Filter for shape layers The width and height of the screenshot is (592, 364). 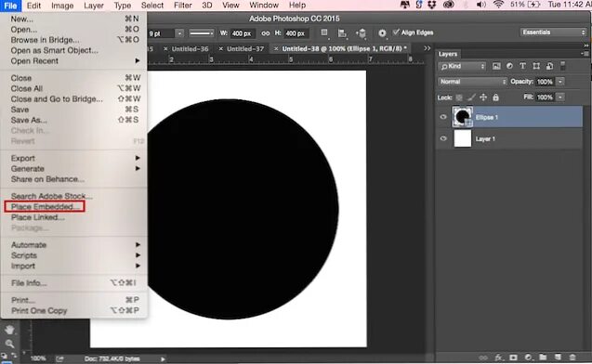pos(536,66)
